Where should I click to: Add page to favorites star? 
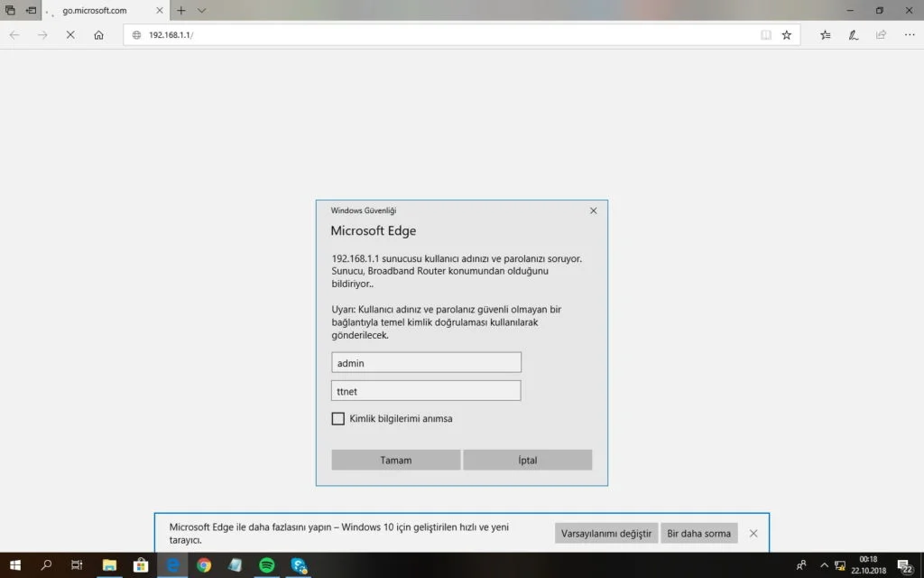786,35
